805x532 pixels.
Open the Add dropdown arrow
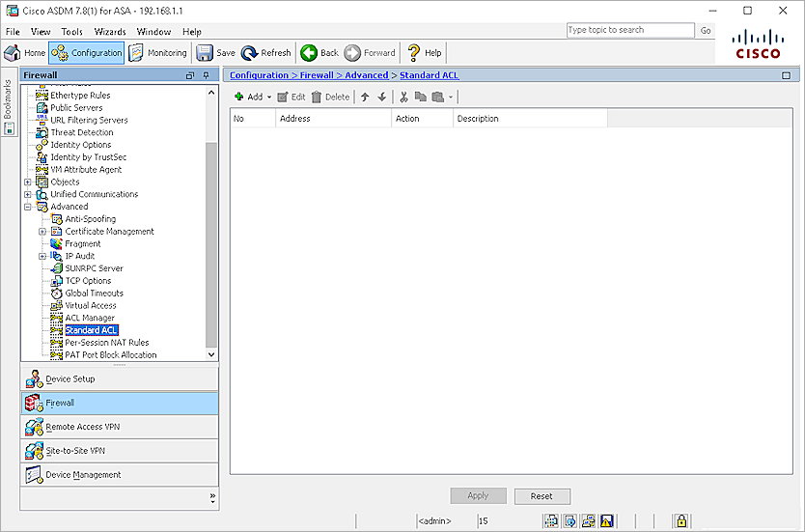pos(269,98)
